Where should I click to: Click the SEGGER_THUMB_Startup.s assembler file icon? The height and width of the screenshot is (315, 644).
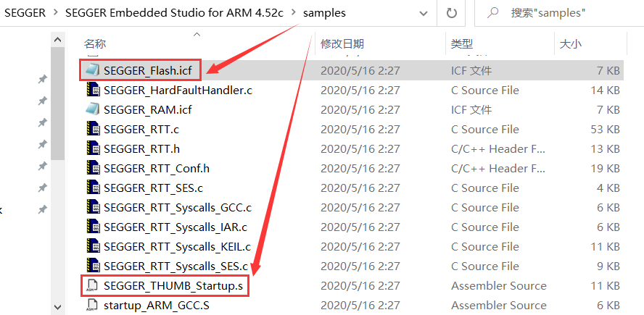pyautogui.click(x=92, y=285)
